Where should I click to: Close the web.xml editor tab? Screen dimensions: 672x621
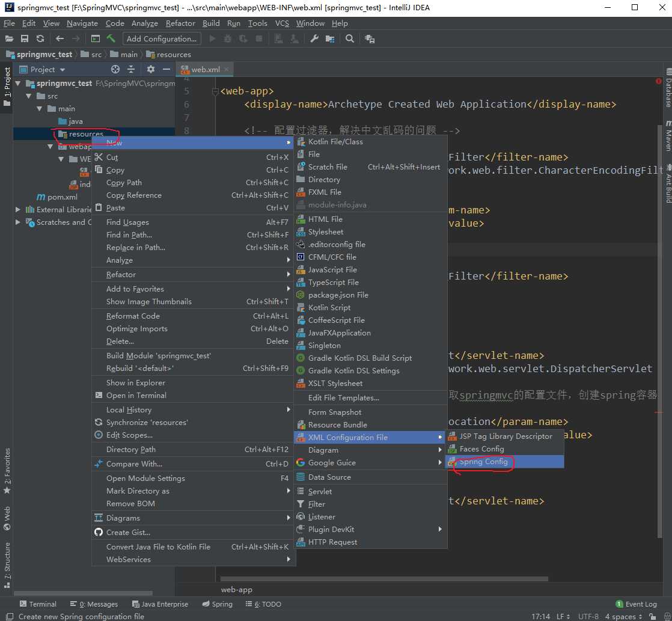click(x=227, y=69)
